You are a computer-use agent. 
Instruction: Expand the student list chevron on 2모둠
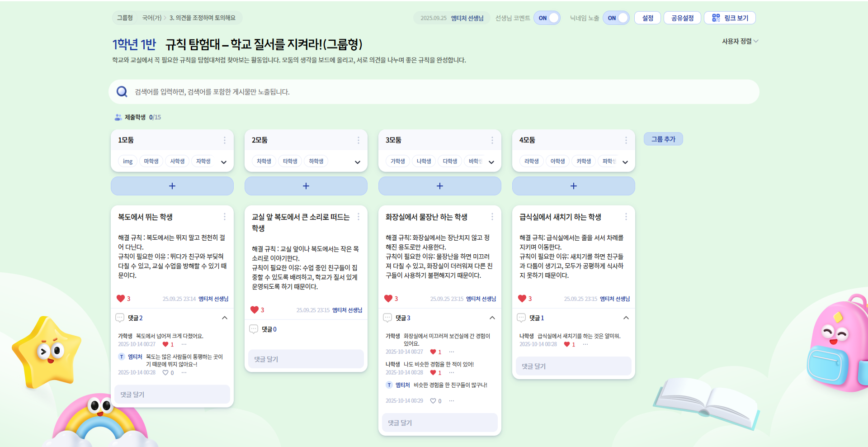pyautogui.click(x=357, y=162)
